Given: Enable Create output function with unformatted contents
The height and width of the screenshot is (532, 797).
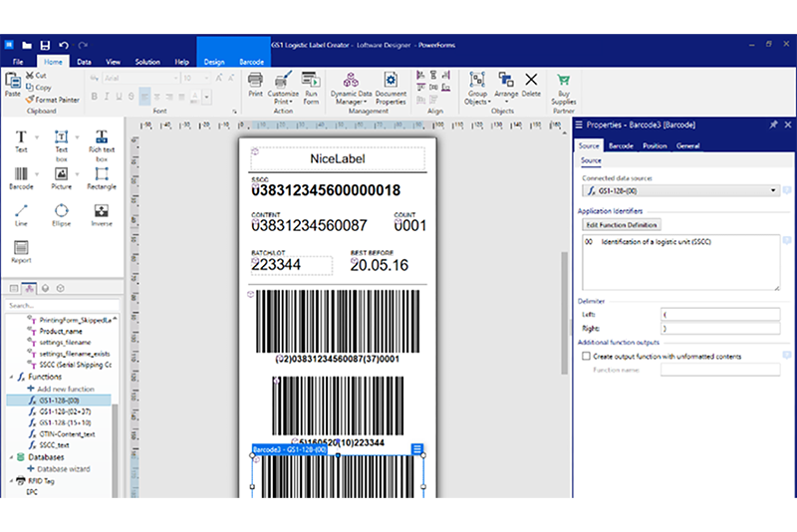Looking at the screenshot, I should [x=586, y=357].
